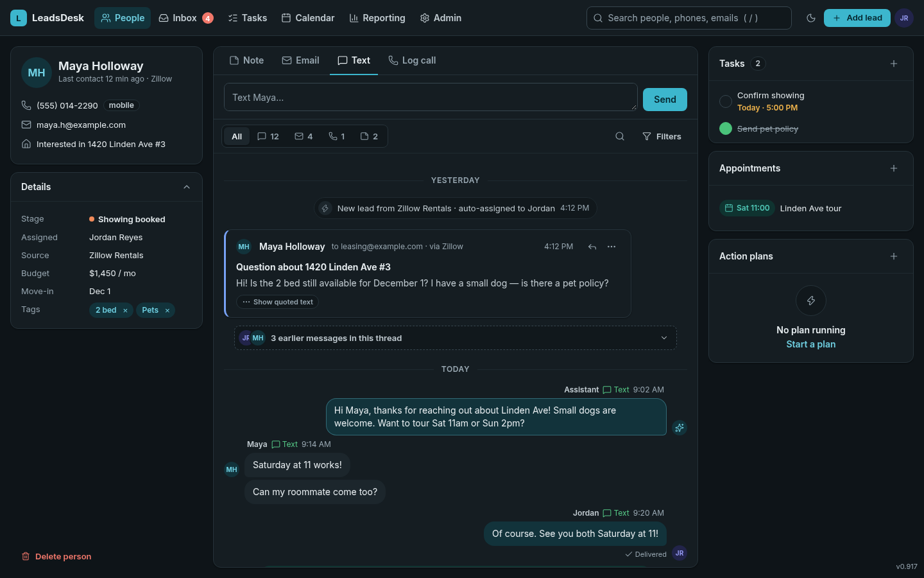Collapse the Details panel
The image size is (924, 578).
[187, 187]
